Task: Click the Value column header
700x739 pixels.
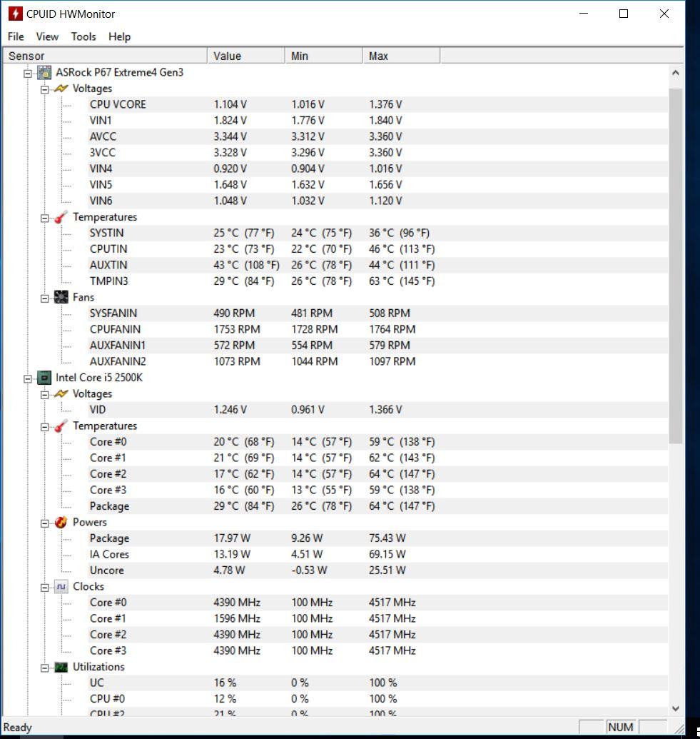Action: click(x=246, y=56)
